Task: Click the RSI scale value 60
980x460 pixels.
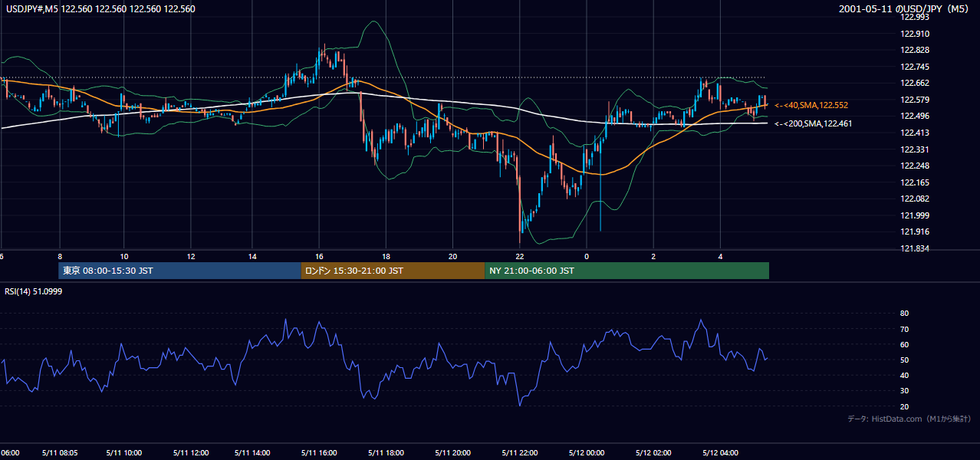Action: [905, 344]
